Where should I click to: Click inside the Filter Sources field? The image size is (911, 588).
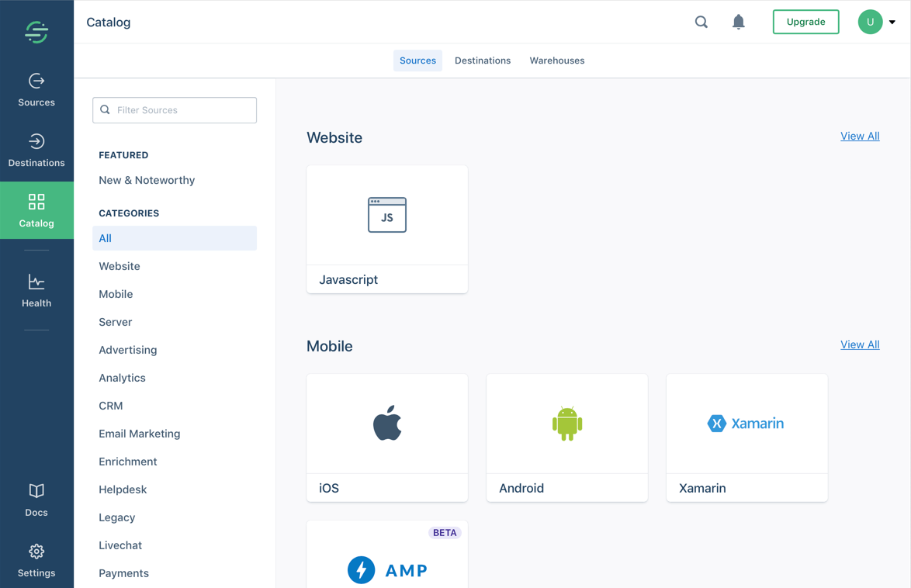pyautogui.click(x=174, y=110)
